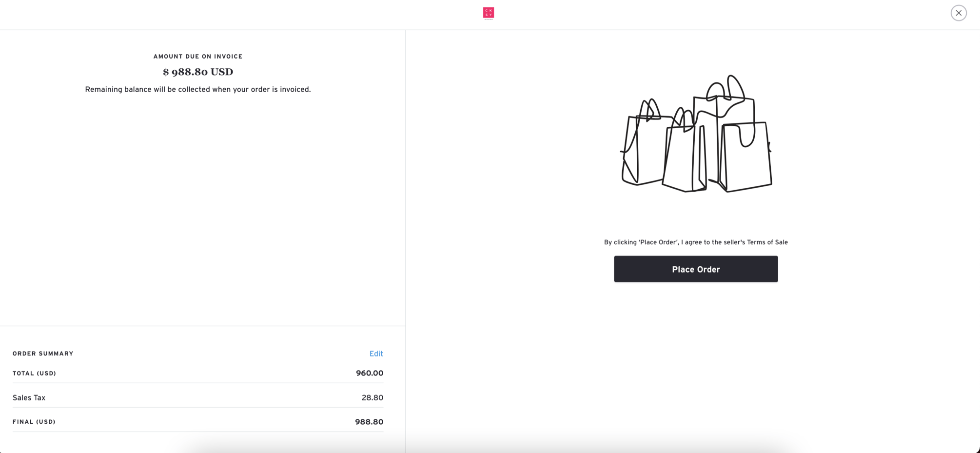This screenshot has height=453, width=980.
Task: Close the checkout with the X icon
Action: click(959, 13)
